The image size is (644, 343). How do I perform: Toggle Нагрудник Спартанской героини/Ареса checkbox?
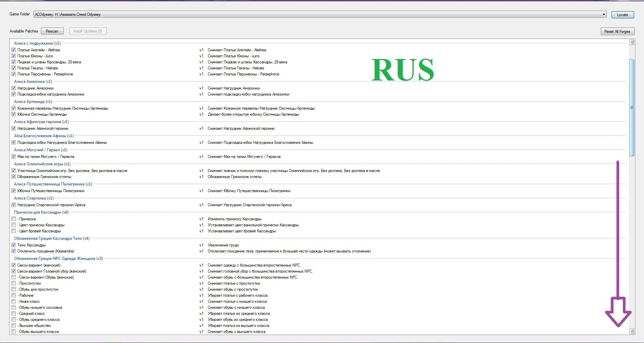(14, 205)
